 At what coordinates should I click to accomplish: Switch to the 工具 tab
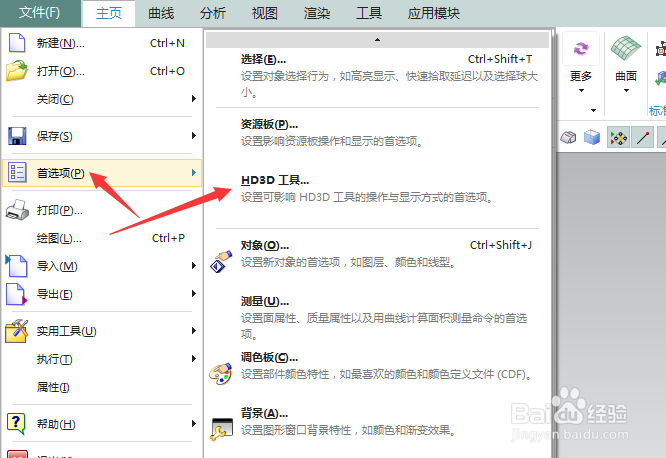coord(369,13)
